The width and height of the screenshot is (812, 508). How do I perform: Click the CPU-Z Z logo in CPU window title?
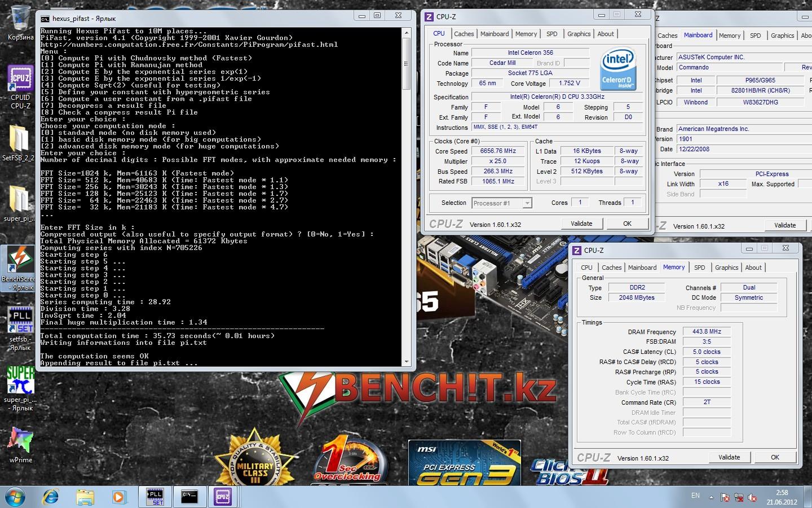point(429,17)
